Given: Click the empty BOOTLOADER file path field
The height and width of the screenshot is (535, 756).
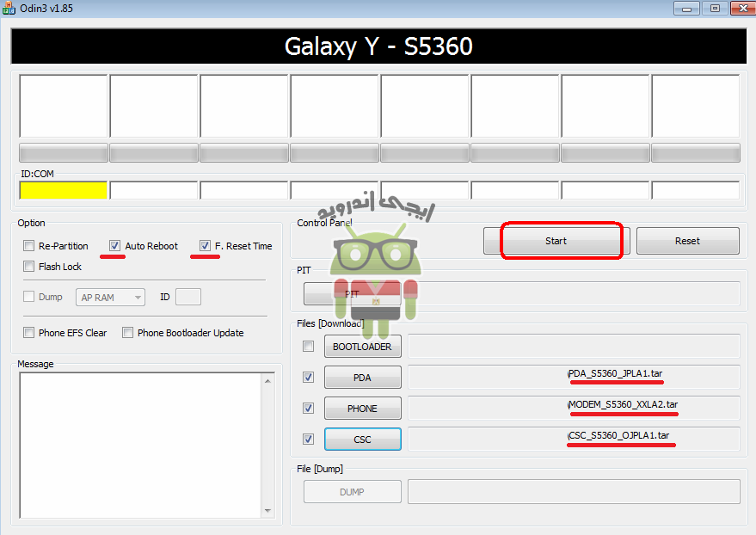Looking at the screenshot, I should [574, 346].
